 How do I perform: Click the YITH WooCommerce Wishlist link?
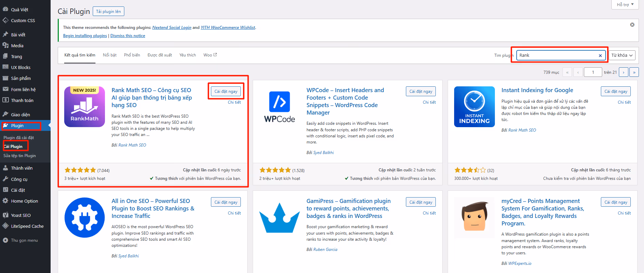[x=228, y=28]
